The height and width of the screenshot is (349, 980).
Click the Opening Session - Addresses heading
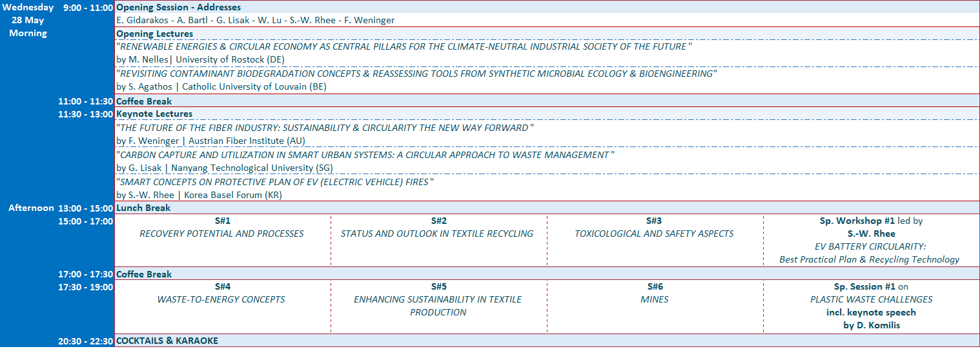coord(178,8)
